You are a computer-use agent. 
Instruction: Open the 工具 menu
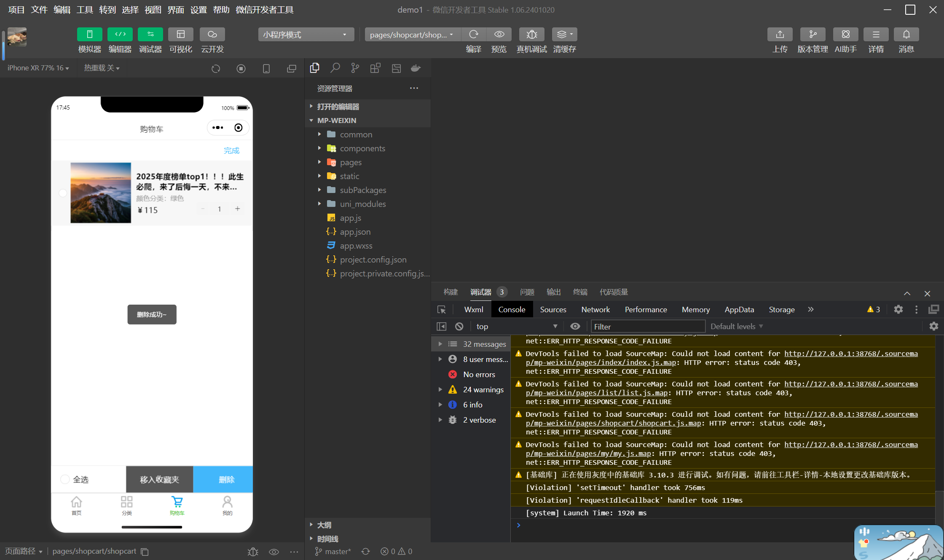point(84,9)
